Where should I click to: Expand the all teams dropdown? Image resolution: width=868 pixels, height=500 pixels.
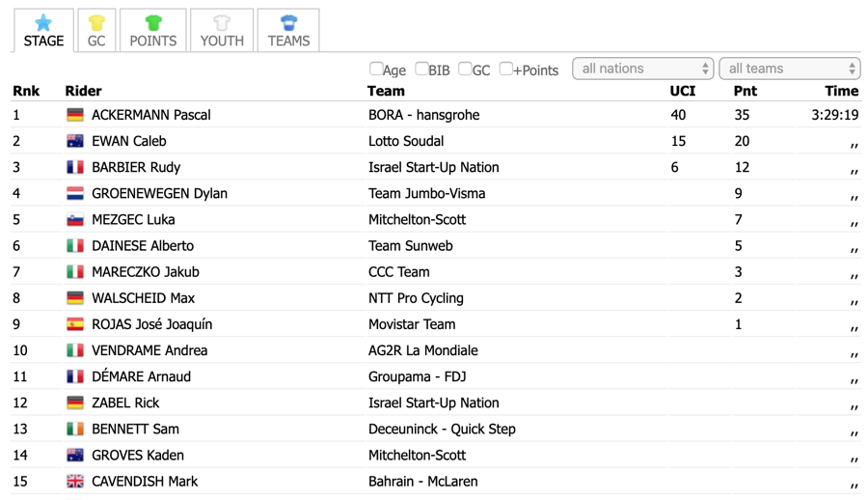tap(790, 69)
